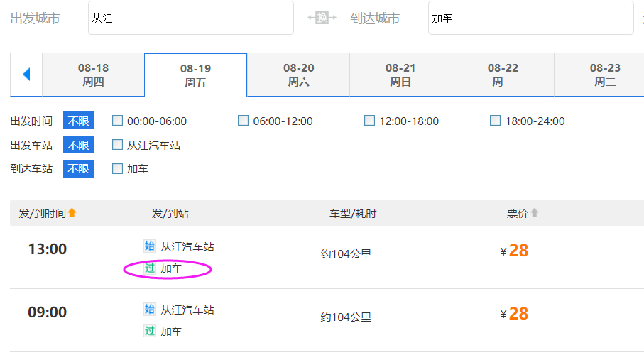Select 不限 for departure time
This screenshot has width=644, height=355.
(78, 121)
